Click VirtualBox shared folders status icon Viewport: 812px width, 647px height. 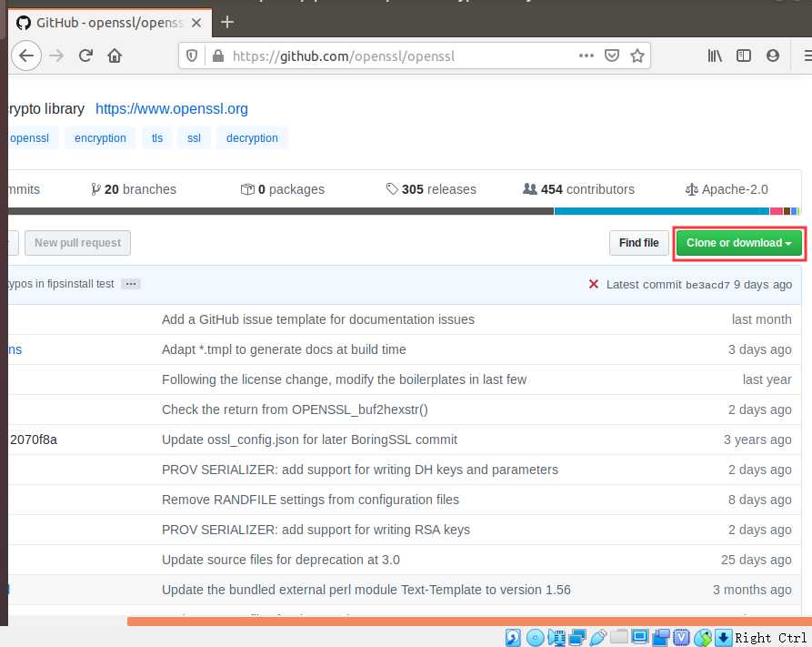tap(619, 636)
